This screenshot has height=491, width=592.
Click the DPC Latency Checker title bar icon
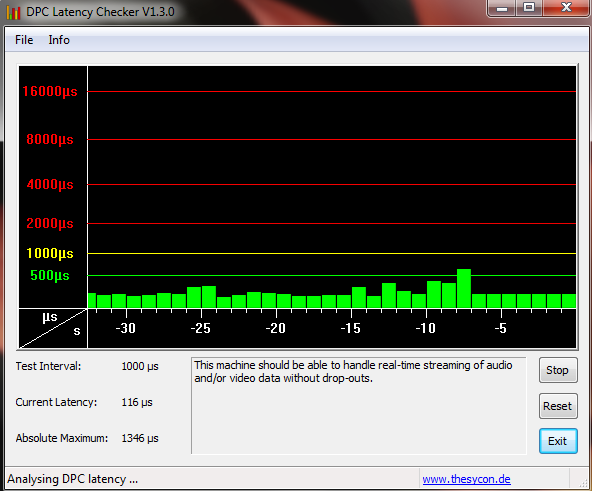coord(14,12)
